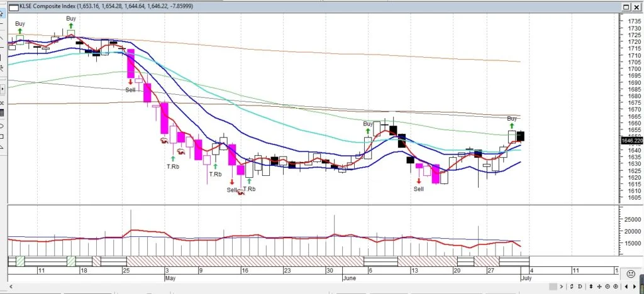Image resolution: width=644 pixels, height=294 pixels.
Task: Click the T.Rb label right of May 16
Action: pyautogui.click(x=249, y=189)
